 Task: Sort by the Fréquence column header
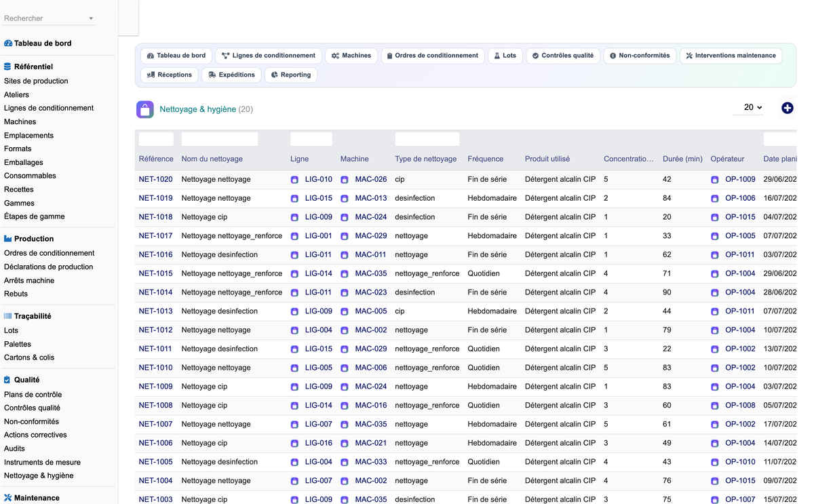click(x=486, y=159)
